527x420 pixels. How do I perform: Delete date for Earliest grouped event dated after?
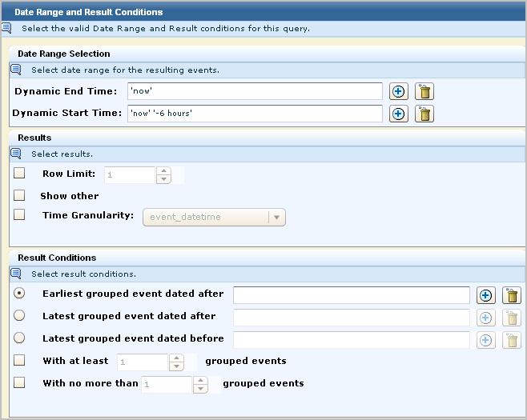[x=512, y=295]
